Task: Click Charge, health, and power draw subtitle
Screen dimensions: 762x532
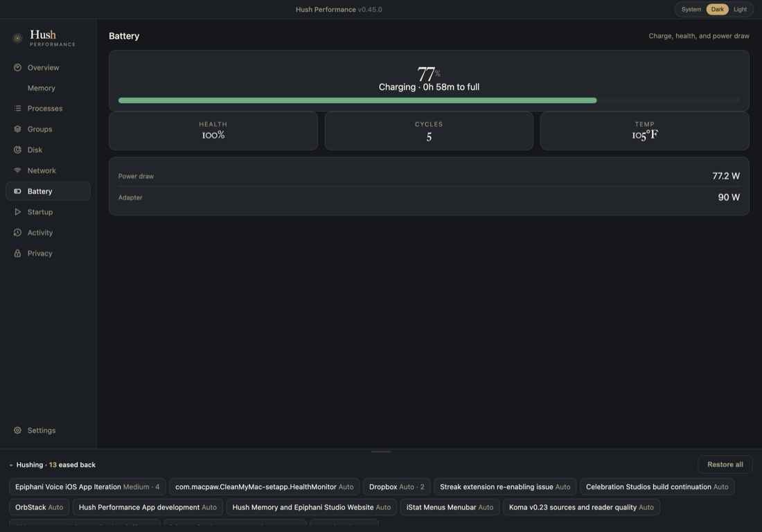Action: click(x=699, y=36)
